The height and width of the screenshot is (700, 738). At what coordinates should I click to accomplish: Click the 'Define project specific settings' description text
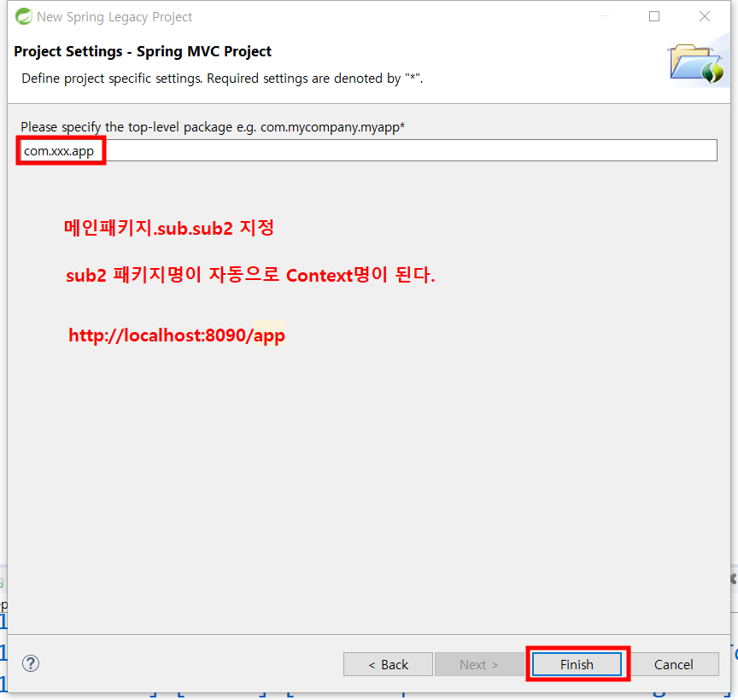[222, 78]
